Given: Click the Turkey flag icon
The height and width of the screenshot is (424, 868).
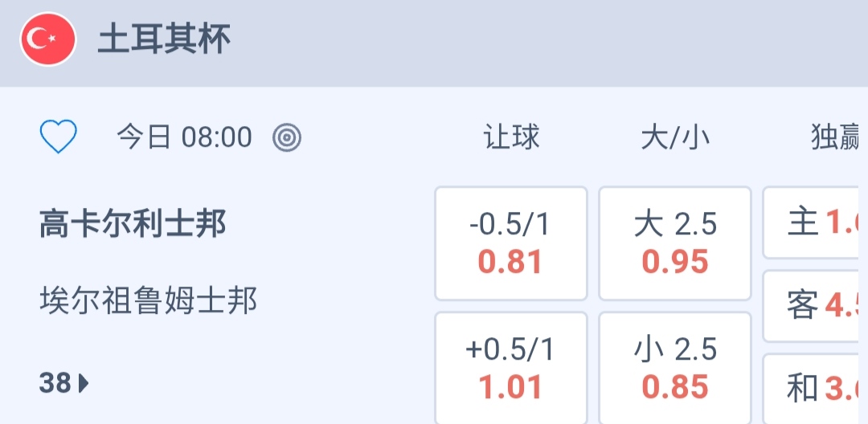Looking at the screenshot, I should point(48,39).
